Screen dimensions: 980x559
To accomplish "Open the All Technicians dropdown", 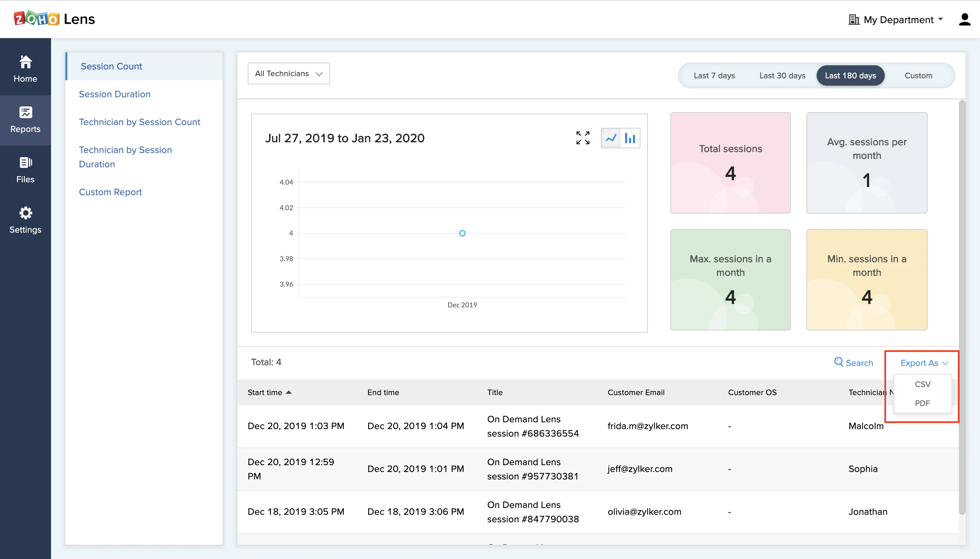I will pos(288,73).
